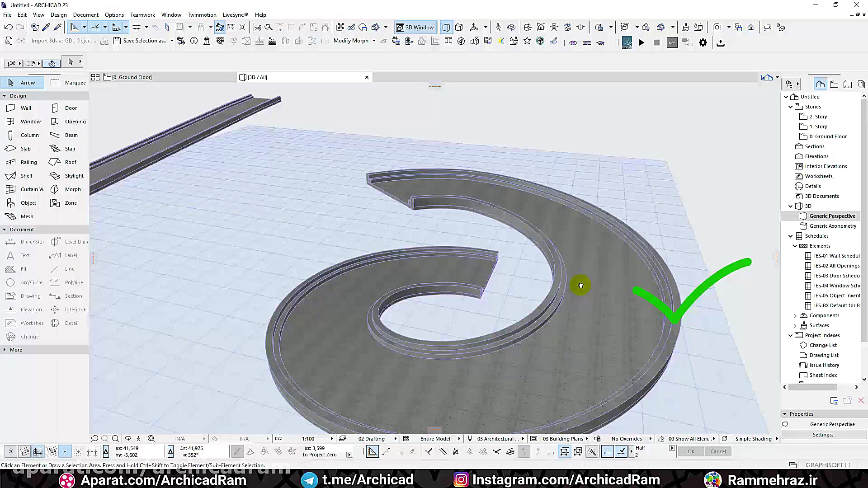Toggle the 3D Window button
Image resolution: width=868 pixels, height=488 pixels.
tap(415, 27)
